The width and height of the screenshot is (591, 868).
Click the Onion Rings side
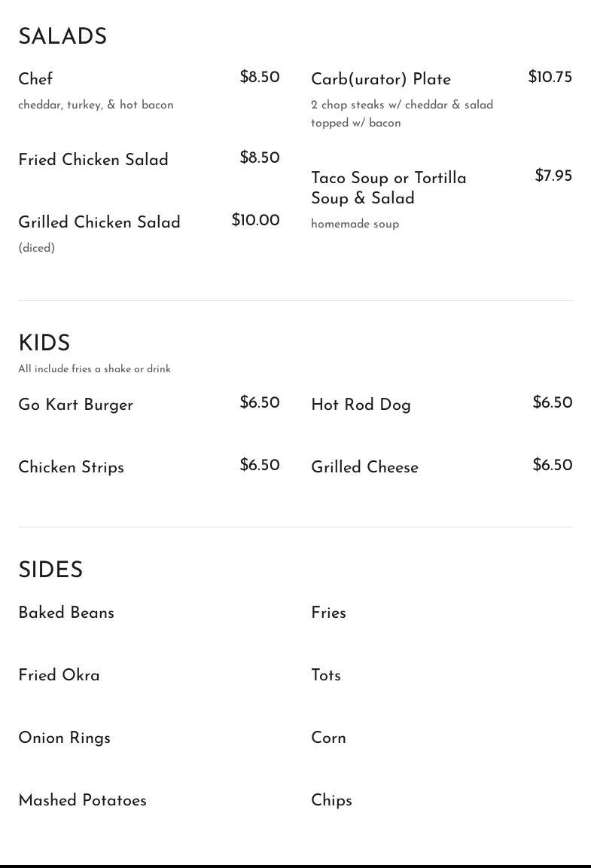point(64,738)
